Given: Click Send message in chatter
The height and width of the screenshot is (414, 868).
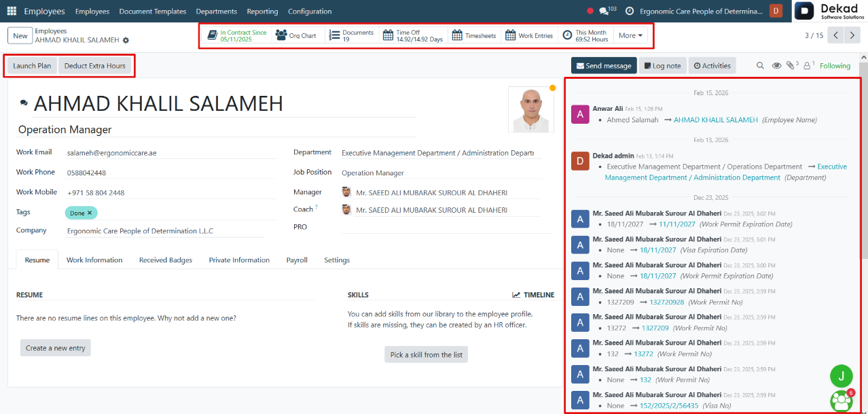Looking at the screenshot, I should [604, 65].
